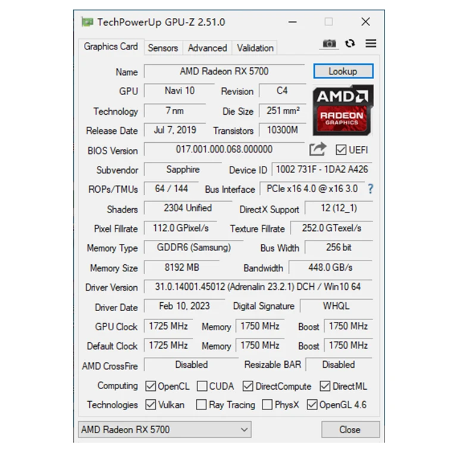Take a screenshot with the camera icon
This screenshot has width=476, height=476.
[330, 43]
